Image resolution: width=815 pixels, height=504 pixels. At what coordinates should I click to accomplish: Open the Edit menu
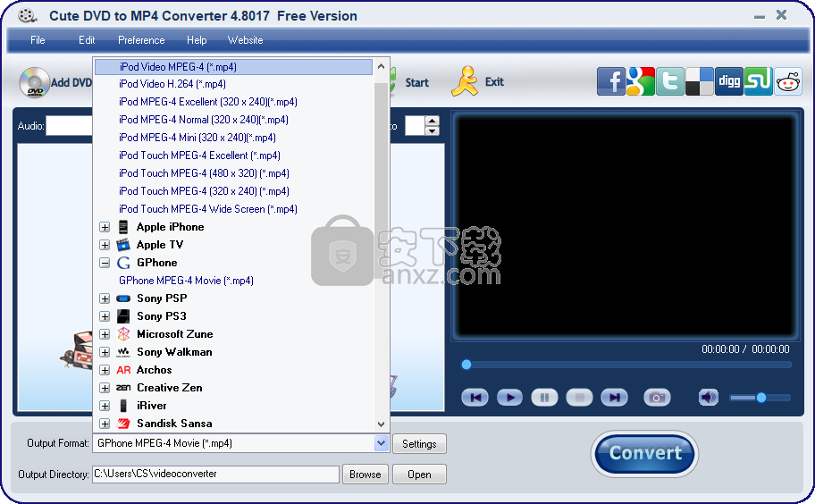[87, 40]
